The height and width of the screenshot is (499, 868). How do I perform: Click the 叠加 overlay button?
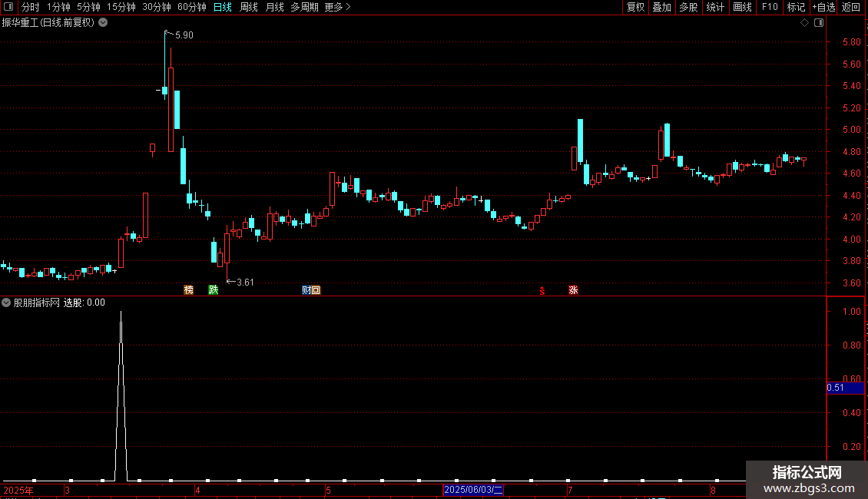tap(661, 7)
